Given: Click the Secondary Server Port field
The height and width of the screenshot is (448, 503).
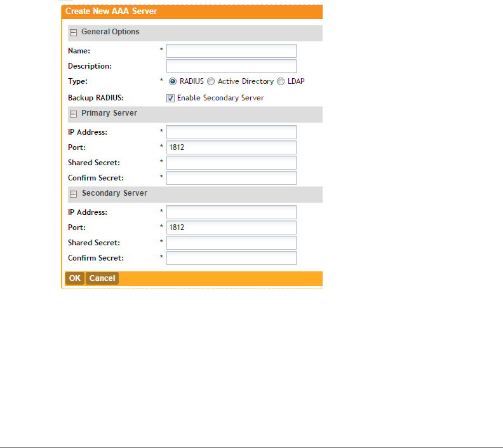Looking at the screenshot, I should coord(231,227).
